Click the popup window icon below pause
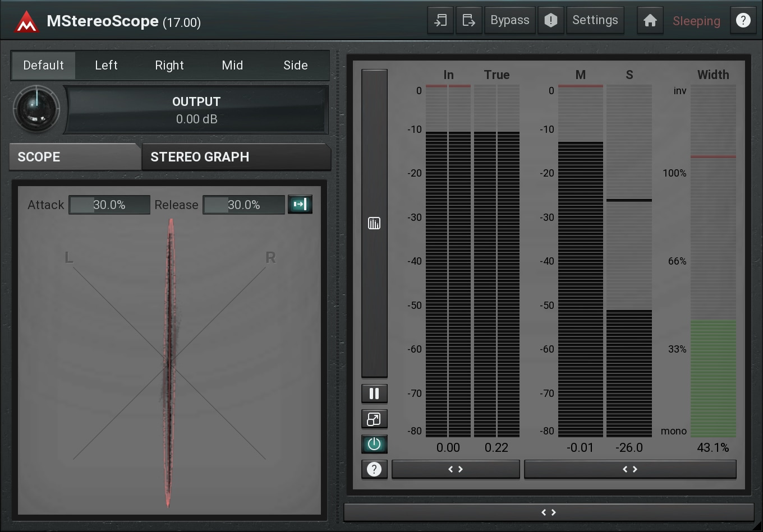This screenshot has width=763, height=532. [374, 419]
